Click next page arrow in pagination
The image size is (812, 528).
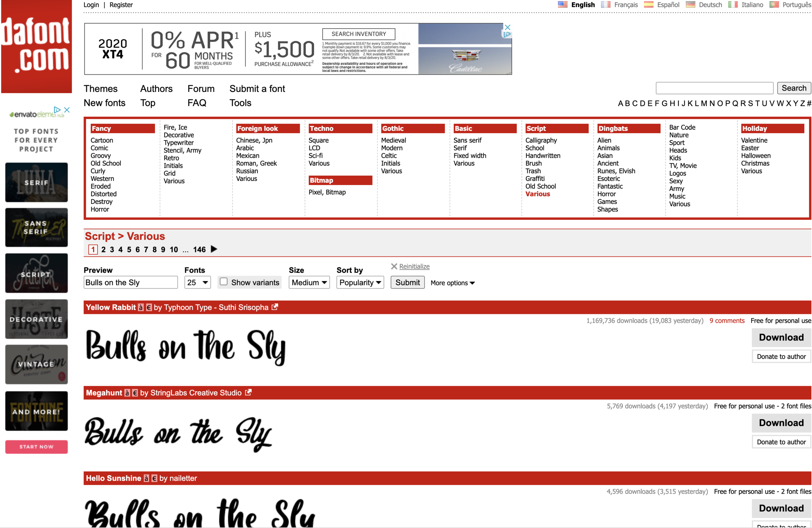[x=214, y=249]
